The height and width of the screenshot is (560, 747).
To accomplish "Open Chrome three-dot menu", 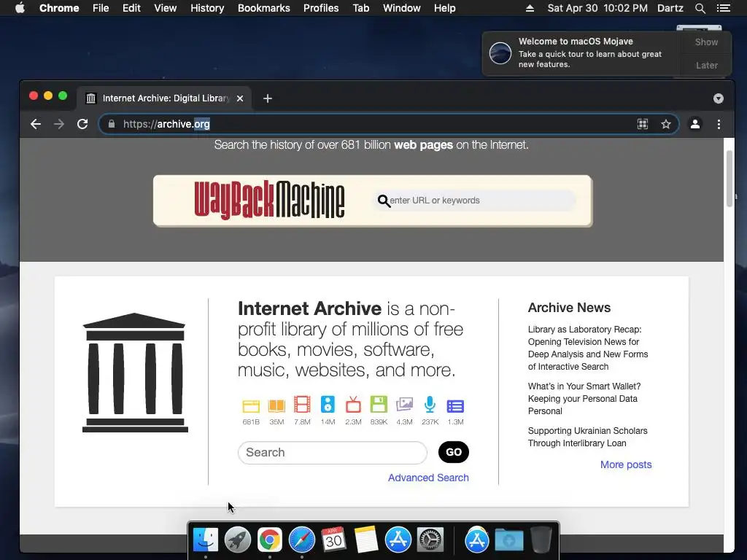I will coord(719,124).
